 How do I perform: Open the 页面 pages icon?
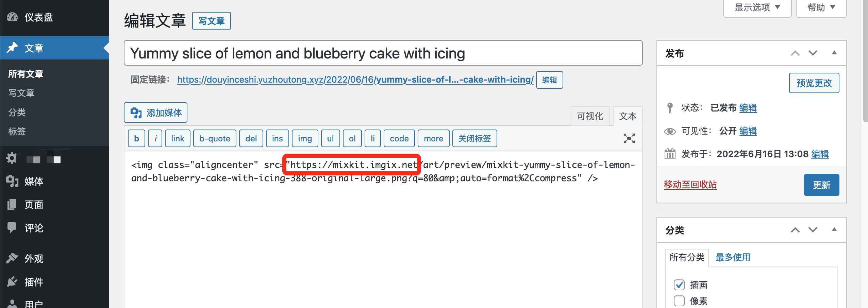tap(12, 204)
